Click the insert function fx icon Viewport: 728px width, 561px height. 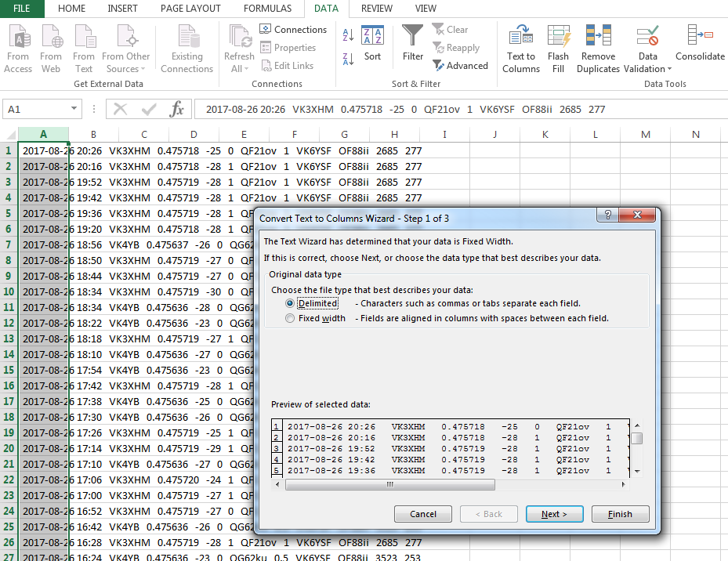coord(177,110)
